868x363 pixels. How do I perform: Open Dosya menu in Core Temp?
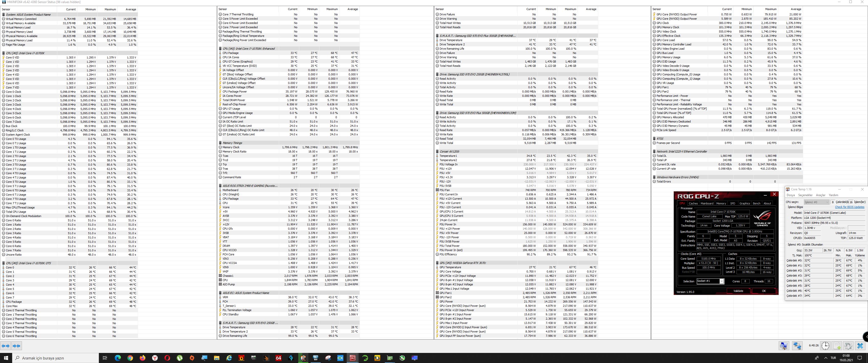(791, 195)
